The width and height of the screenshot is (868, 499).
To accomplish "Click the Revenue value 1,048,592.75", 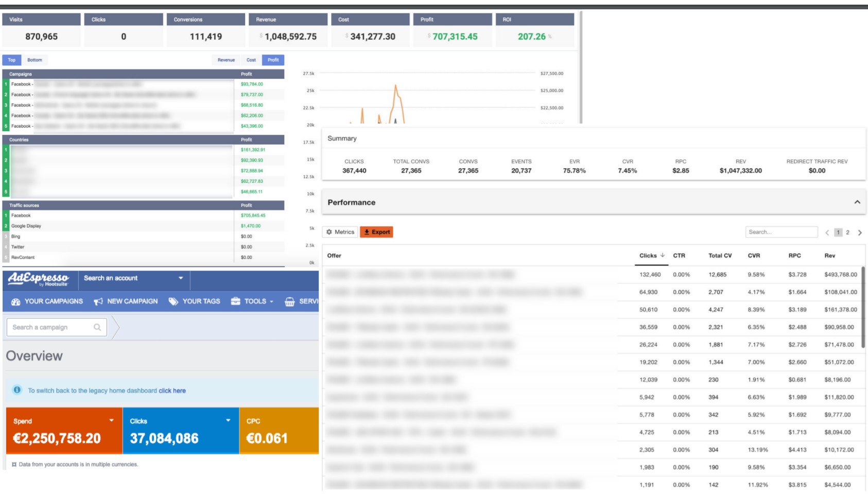I will (290, 37).
